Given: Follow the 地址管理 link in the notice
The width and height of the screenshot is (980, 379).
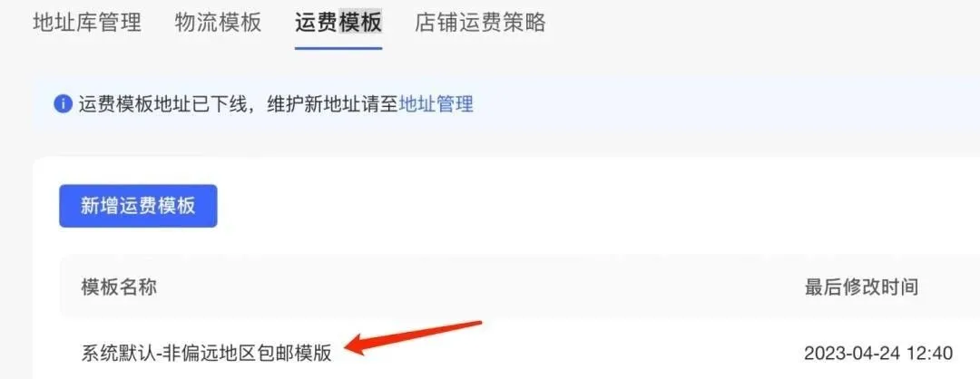Looking at the screenshot, I should (x=436, y=103).
